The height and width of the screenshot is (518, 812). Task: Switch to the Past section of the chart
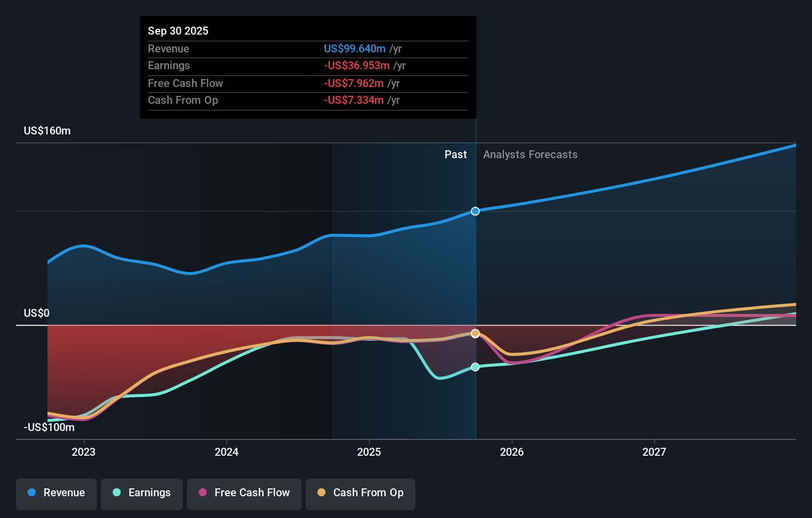[455, 154]
